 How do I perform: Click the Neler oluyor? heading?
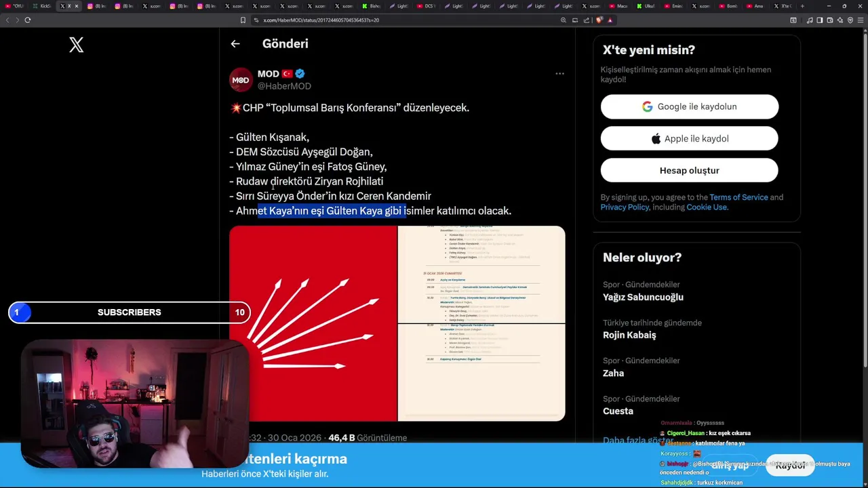pos(642,258)
